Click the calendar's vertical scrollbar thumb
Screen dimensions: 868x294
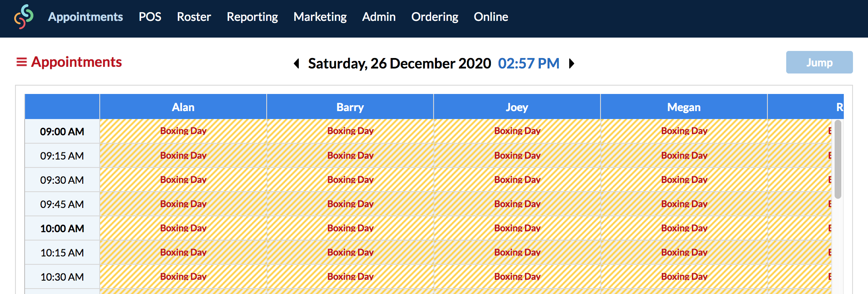click(838, 159)
